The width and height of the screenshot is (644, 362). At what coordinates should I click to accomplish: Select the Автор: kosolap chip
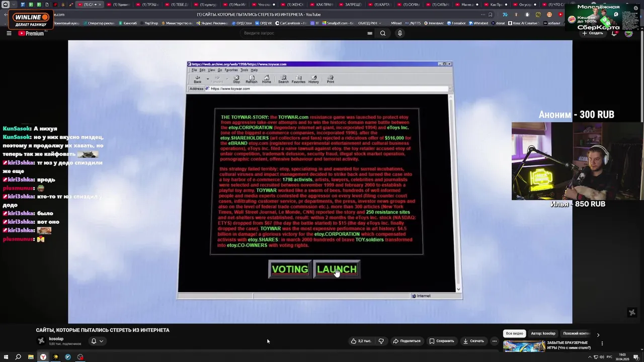[543, 333]
